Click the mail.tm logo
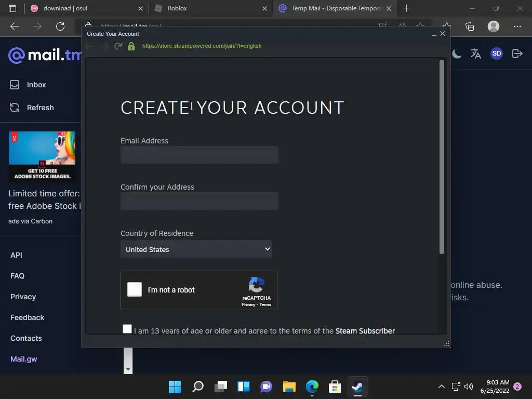This screenshot has width=532, height=399. coord(45,55)
